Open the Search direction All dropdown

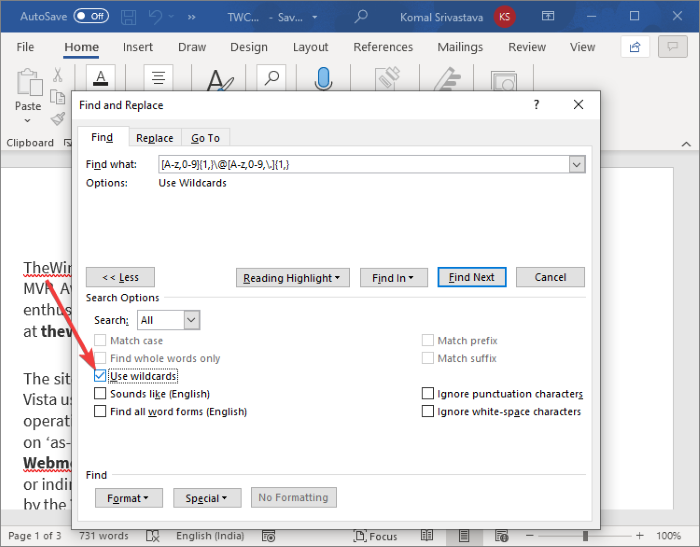coord(192,320)
